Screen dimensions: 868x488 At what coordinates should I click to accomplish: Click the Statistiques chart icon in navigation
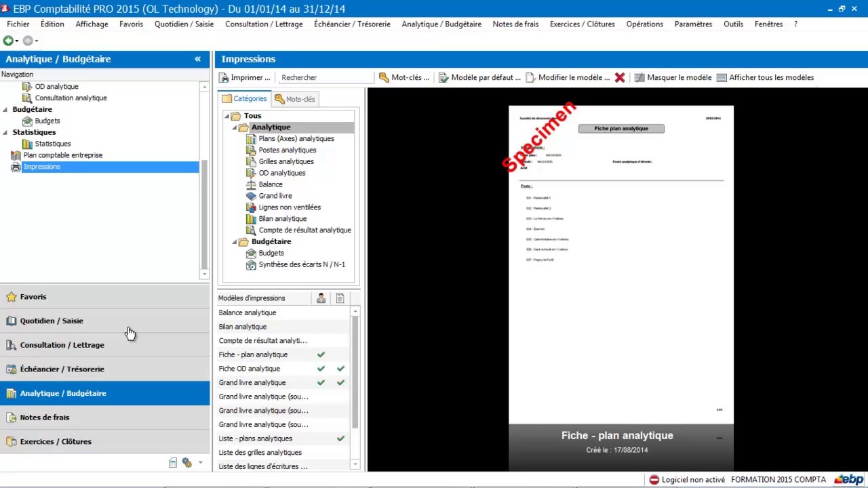pyautogui.click(x=27, y=144)
